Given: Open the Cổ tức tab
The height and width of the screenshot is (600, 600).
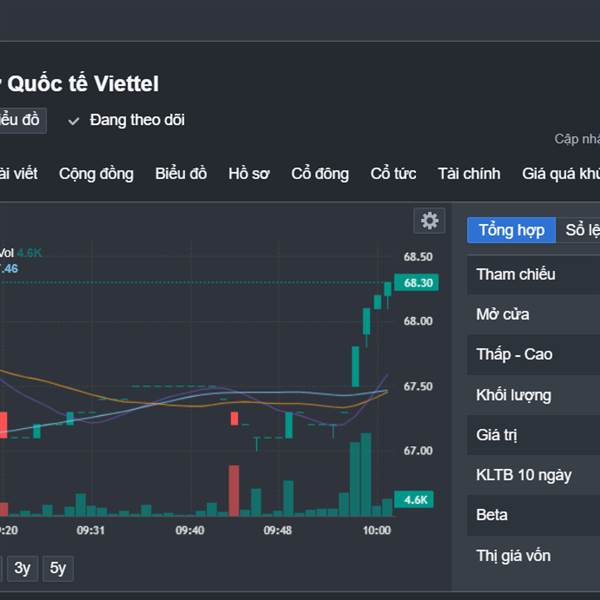Looking at the screenshot, I should 393,174.
